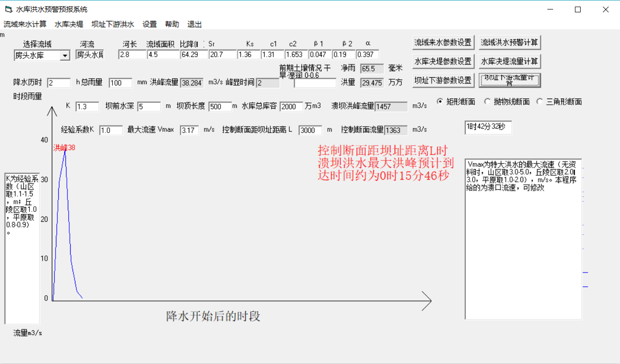The image size is (620, 364).
Task: Select the 抛物线断面 radio button
Action: coord(487,101)
